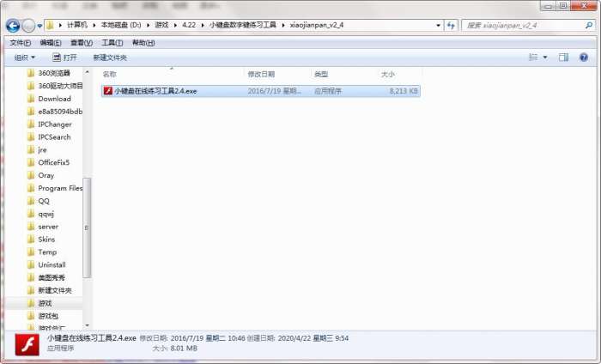Viewport: 601px width, 364px height.
Task: Click the refresh button beside address bar
Action: pyautogui.click(x=451, y=25)
